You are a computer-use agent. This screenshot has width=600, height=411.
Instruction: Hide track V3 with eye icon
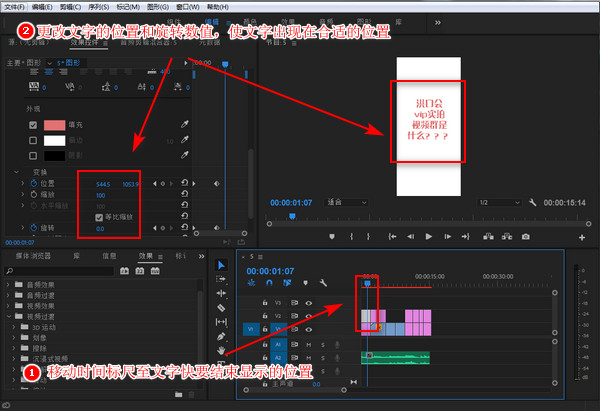point(308,303)
